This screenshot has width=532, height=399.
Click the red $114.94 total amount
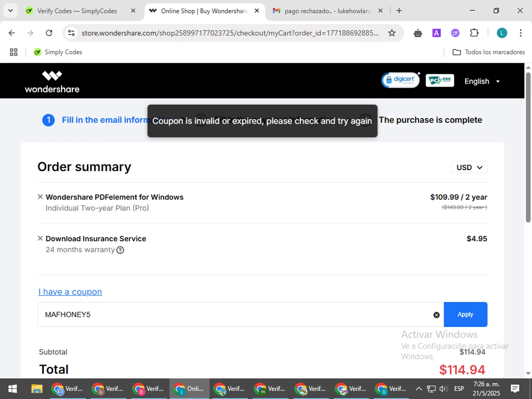pyautogui.click(x=462, y=370)
